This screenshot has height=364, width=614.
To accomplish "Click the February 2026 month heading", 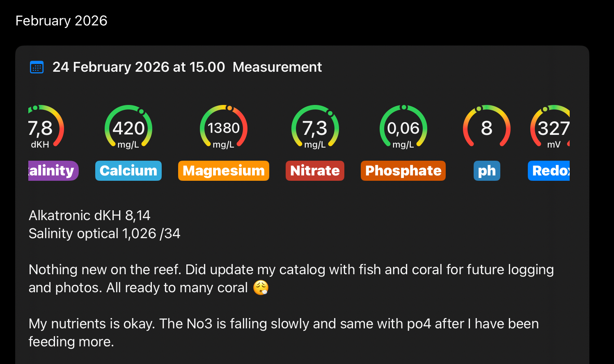I will point(62,21).
